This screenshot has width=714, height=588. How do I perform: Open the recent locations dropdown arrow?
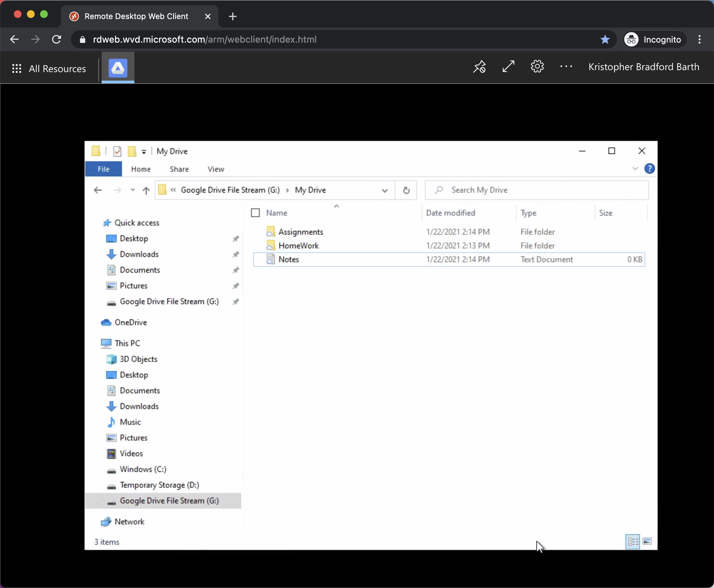[x=133, y=190]
